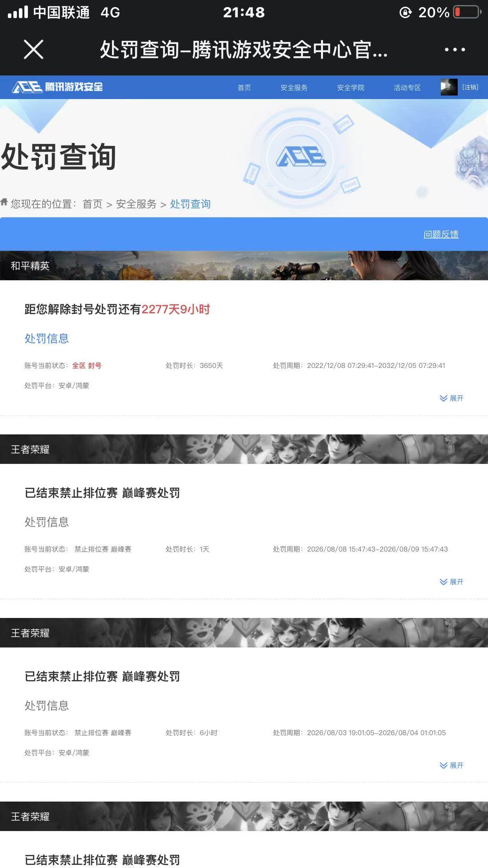488x868 pixels.
Task: Click the period 2026/08/03 19:01:05–2026/08/04
Action: (360, 733)
